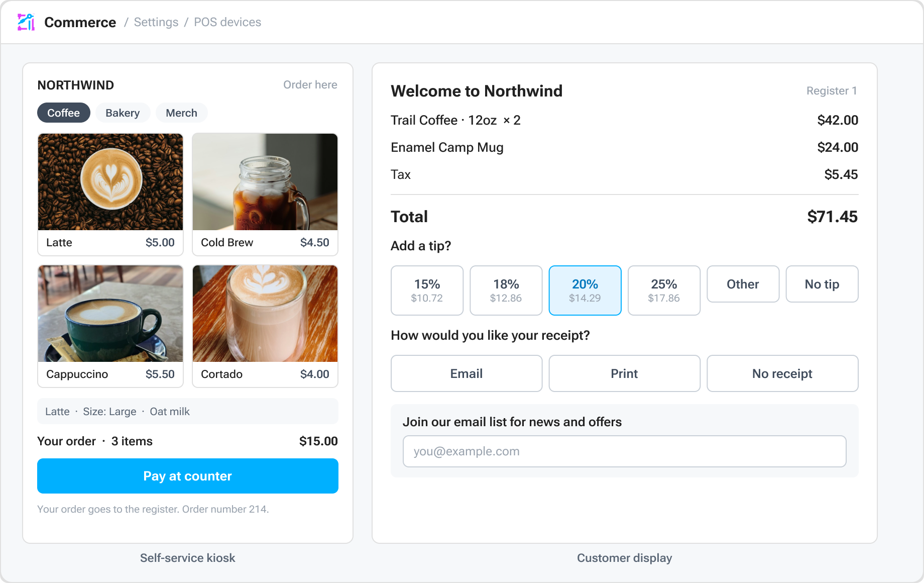Switch to the Bakery category tab
The height and width of the screenshot is (583, 924).
click(123, 113)
